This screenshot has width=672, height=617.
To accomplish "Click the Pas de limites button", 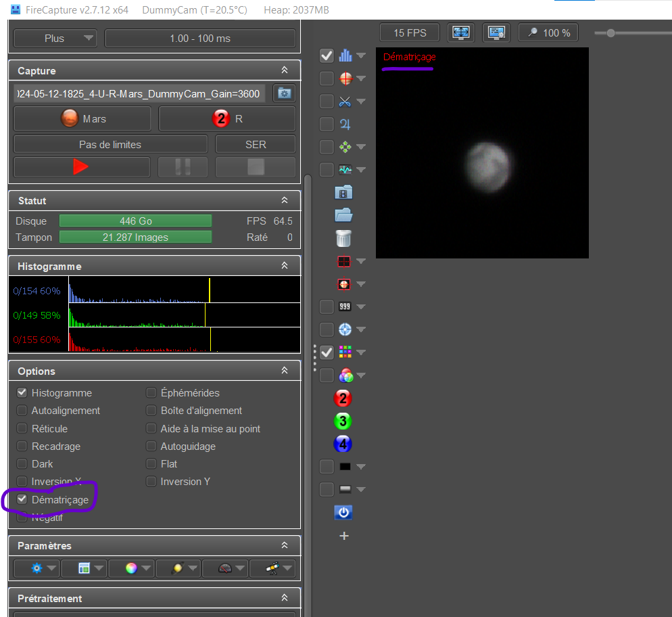I will click(x=111, y=145).
